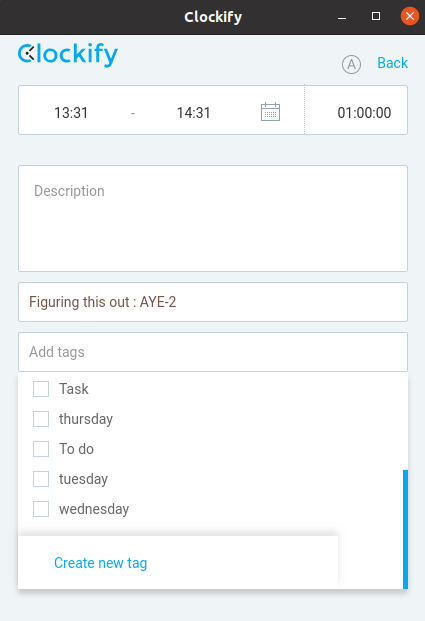Image resolution: width=425 pixels, height=621 pixels.
Task: Click into the Description text box
Action: [x=213, y=219]
